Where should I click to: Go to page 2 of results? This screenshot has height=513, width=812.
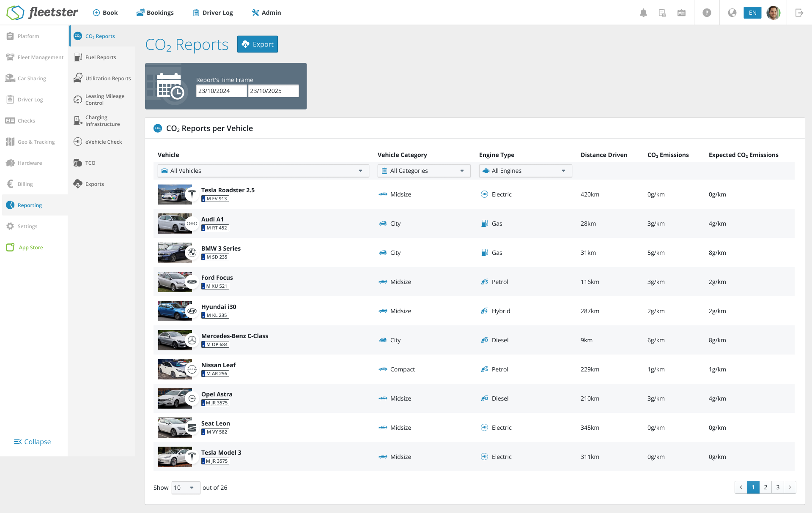point(765,487)
